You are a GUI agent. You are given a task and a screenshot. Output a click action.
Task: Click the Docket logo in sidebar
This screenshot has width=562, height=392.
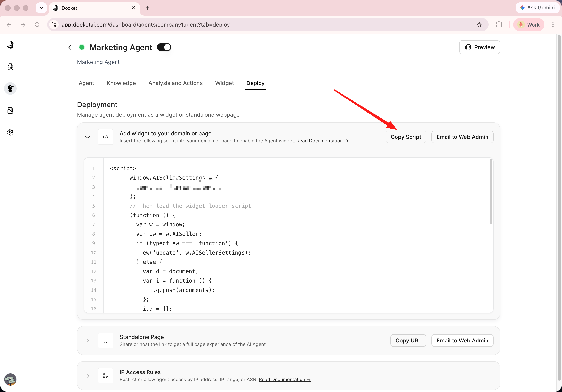coord(10,45)
